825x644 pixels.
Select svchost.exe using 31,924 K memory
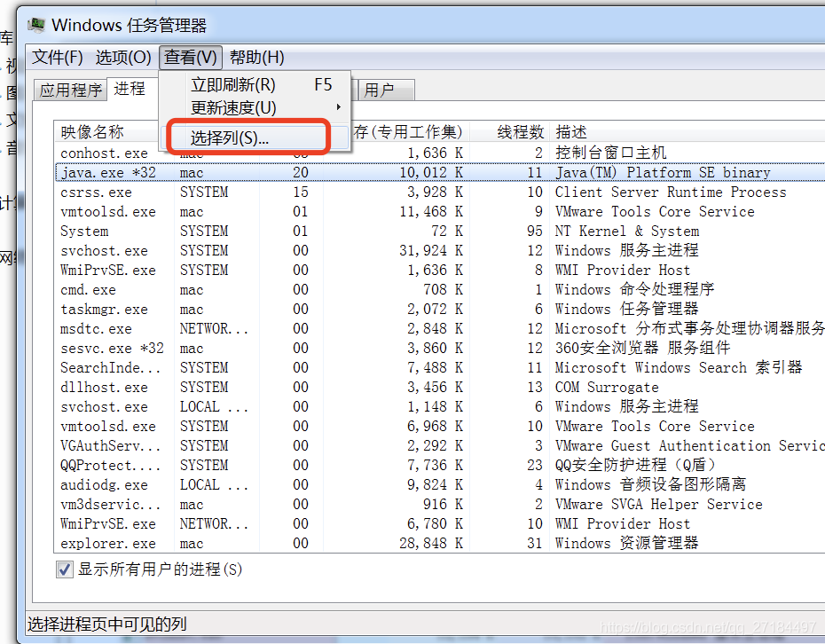coord(440,250)
